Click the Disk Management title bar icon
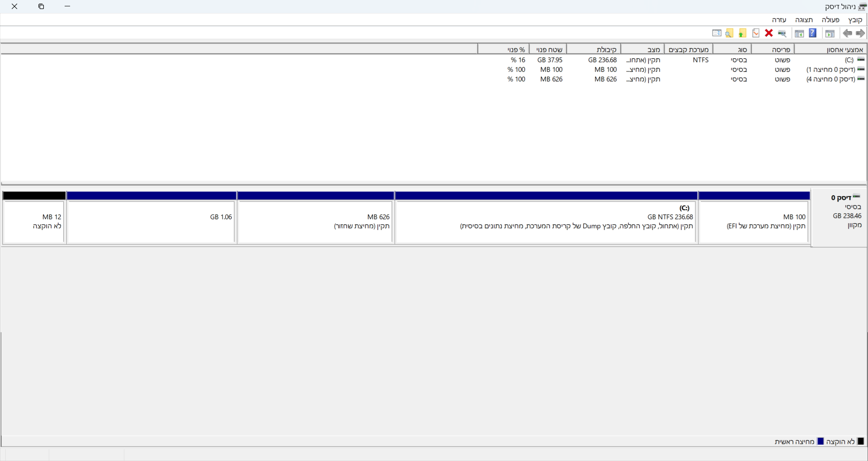This screenshot has height=461, width=868. pos(863,7)
